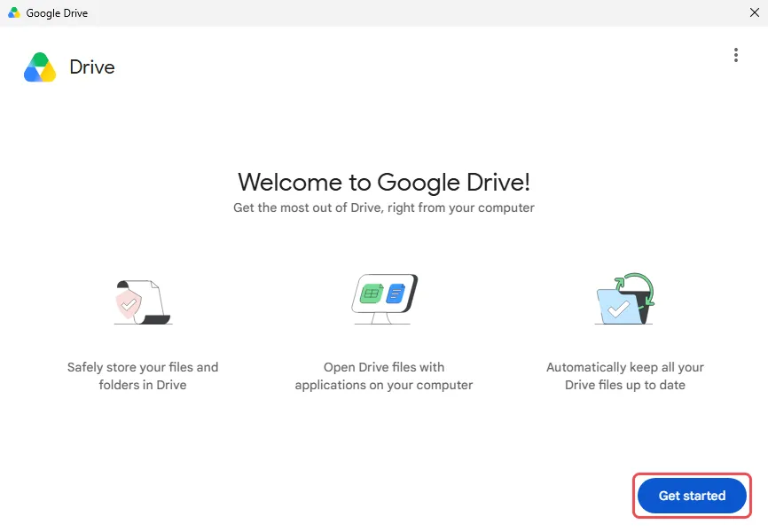The height and width of the screenshot is (532, 768).
Task: Click the folder sync arrows illustration
Action: click(625, 298)
